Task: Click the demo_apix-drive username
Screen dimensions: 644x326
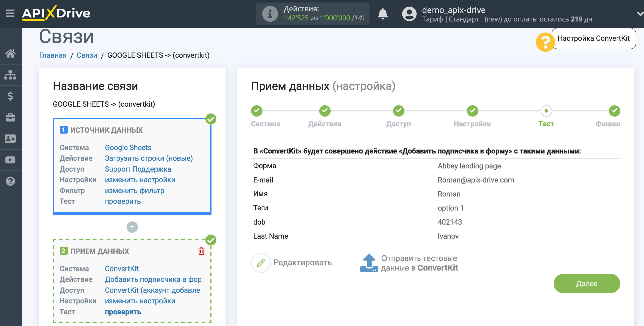Action: 453,10
